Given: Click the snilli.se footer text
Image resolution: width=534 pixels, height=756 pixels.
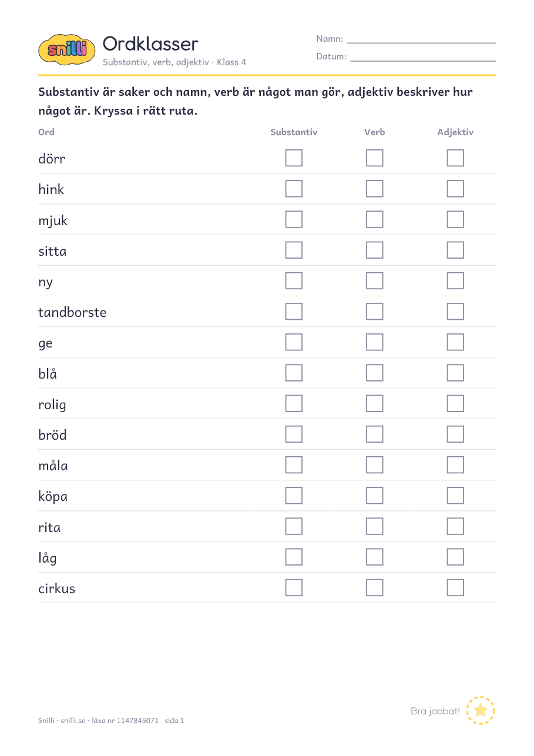Looking at the screenshot, I should coord(73,721).
